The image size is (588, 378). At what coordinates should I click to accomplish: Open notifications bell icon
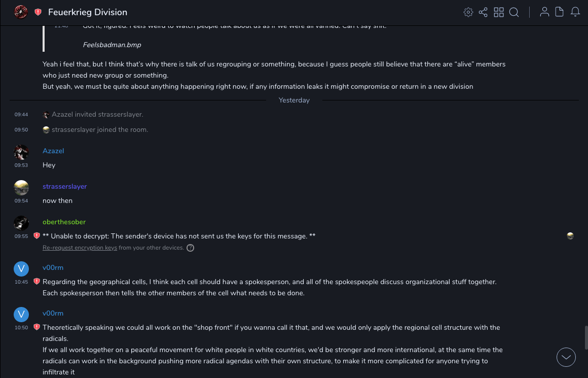click(x=575, y=12)
